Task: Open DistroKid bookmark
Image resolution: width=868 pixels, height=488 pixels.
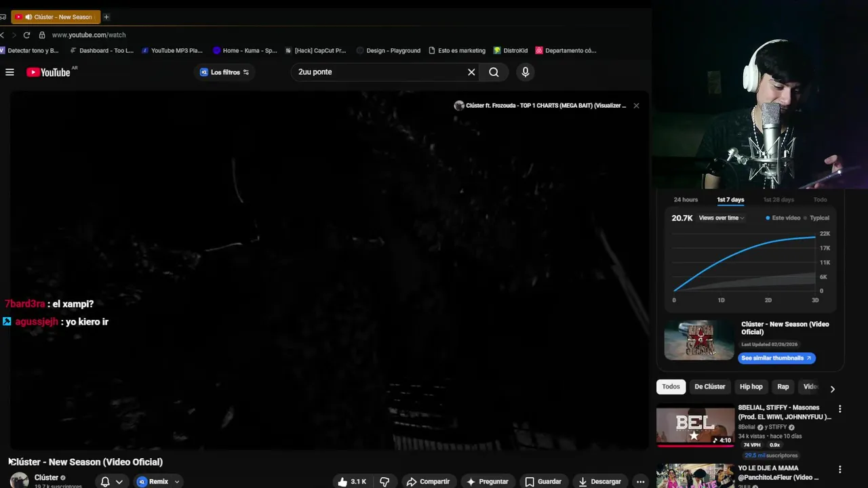Action: (511, 50)
